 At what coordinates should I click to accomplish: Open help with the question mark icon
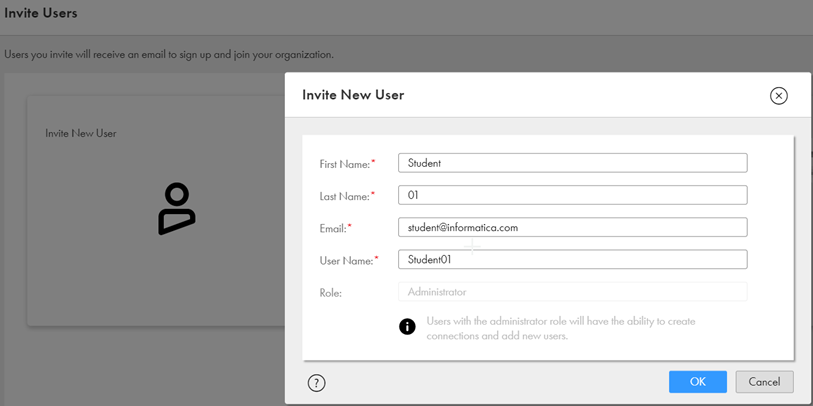(x=316, y=383)
